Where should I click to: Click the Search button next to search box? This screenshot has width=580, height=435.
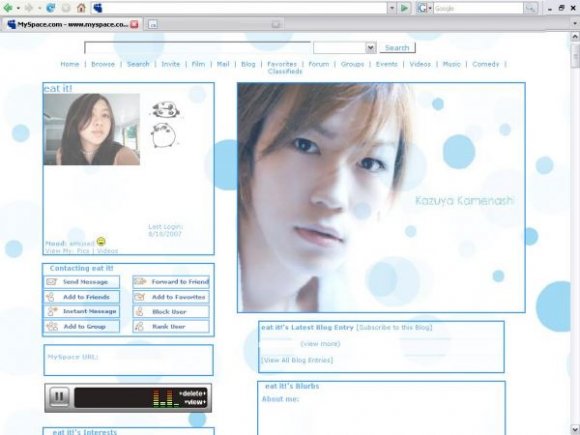pos(397,48)
